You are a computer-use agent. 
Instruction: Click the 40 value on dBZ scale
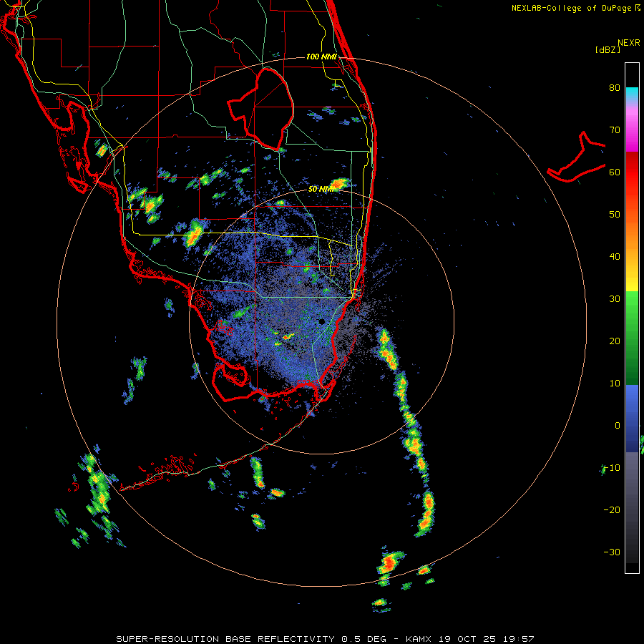(x=615, y=257)
